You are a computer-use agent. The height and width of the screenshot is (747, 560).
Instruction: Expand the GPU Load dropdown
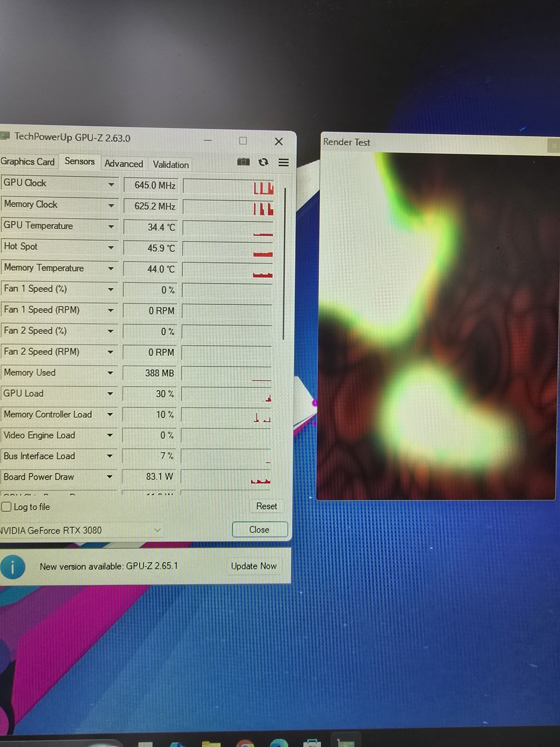[x=110, y=394]
